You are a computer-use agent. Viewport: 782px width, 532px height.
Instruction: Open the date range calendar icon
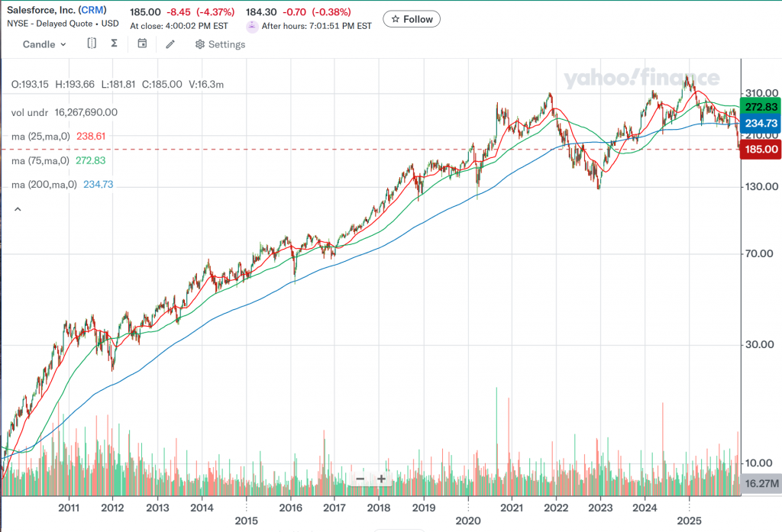coord(142,44)
